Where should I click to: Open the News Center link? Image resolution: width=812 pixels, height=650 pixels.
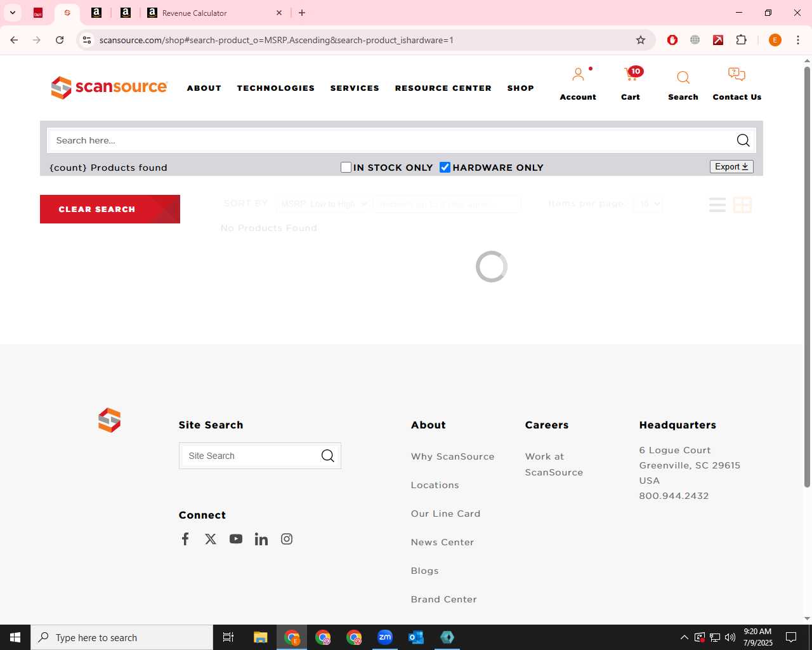pyautogui.click(x=442, y=542)
